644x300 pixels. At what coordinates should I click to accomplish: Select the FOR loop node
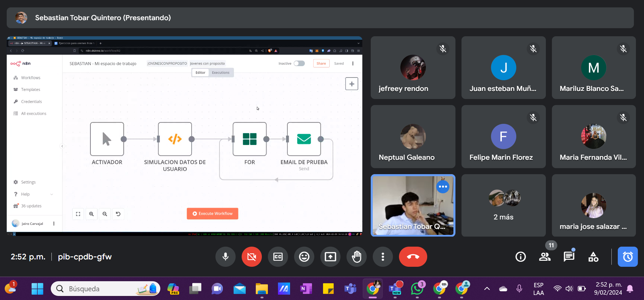pos(249,139)
